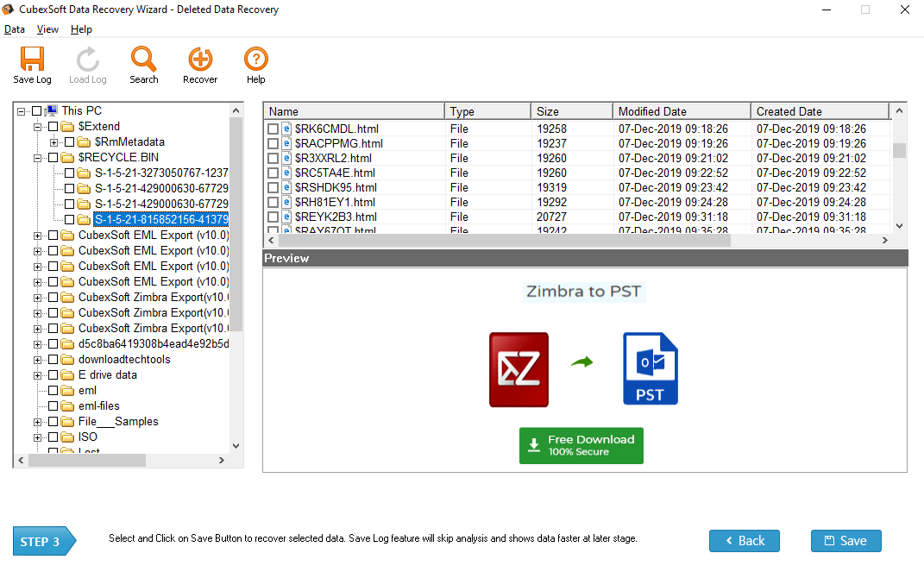Tick the checkbox next to $RSHDK95.html
The height and width of the screenshot is (572, 924).
coord(273,187)
